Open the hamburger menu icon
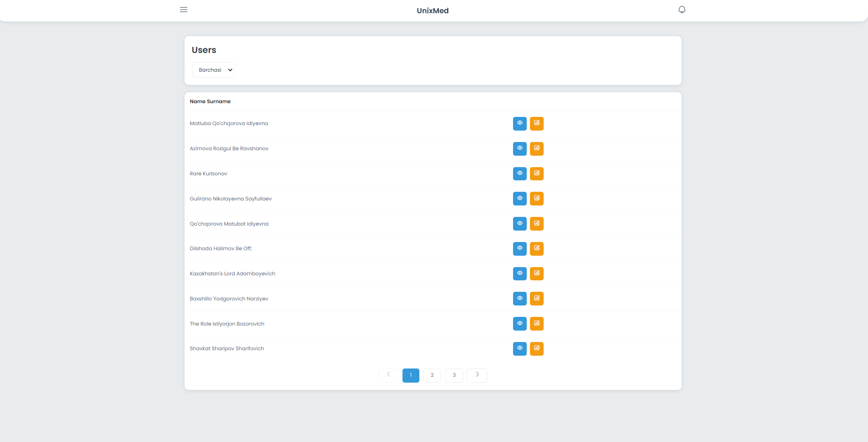The image size is (868, 442). (x=184, y=10)
